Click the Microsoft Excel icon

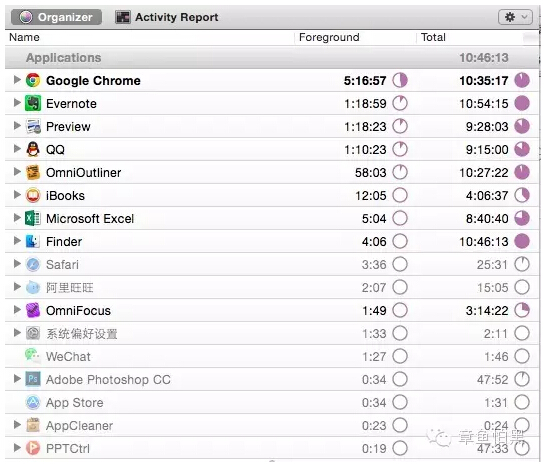[33, 218]
